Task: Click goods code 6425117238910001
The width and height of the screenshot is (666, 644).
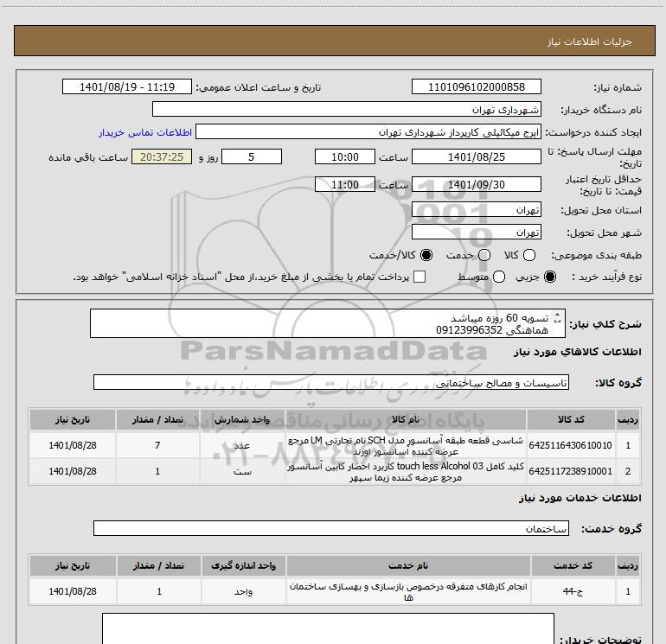Action: coord(570,471)
